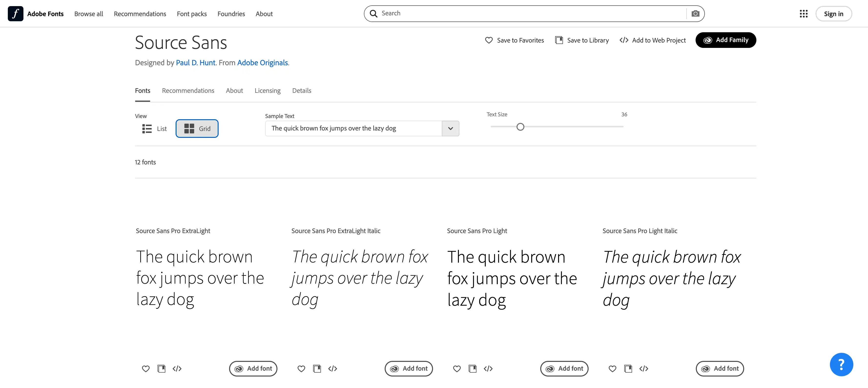This screenshot has height=388, width=868.
Task: Open the Recommendations tab under Source Sans
Action: 188,91
